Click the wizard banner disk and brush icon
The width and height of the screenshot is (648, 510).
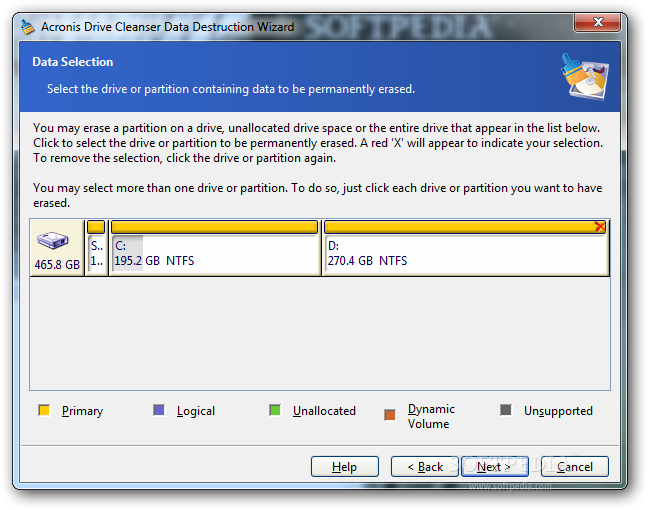585,77
